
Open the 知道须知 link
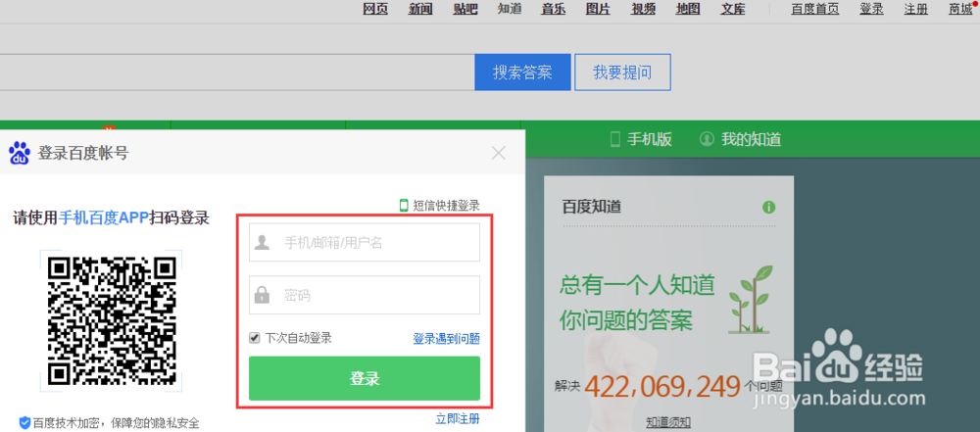point(668,422)
